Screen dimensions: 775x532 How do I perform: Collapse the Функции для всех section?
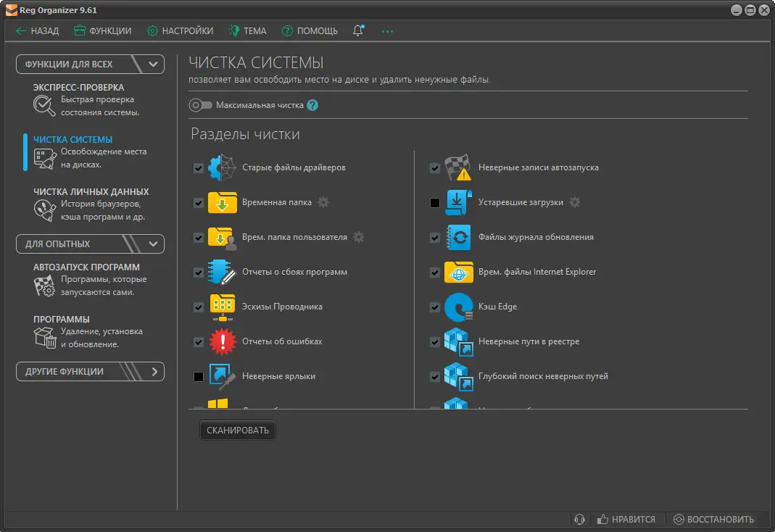coord(90,65)
